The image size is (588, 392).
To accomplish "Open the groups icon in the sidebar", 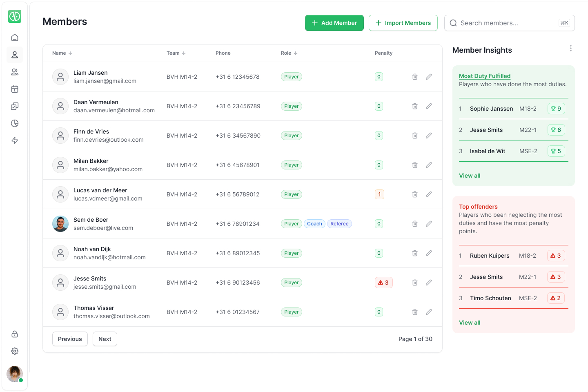I will click(15, 72).
